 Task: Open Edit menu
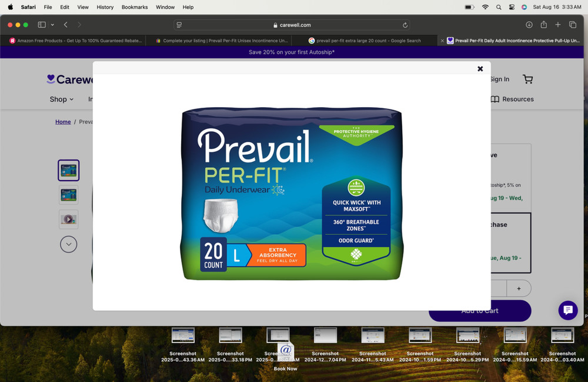65,6
